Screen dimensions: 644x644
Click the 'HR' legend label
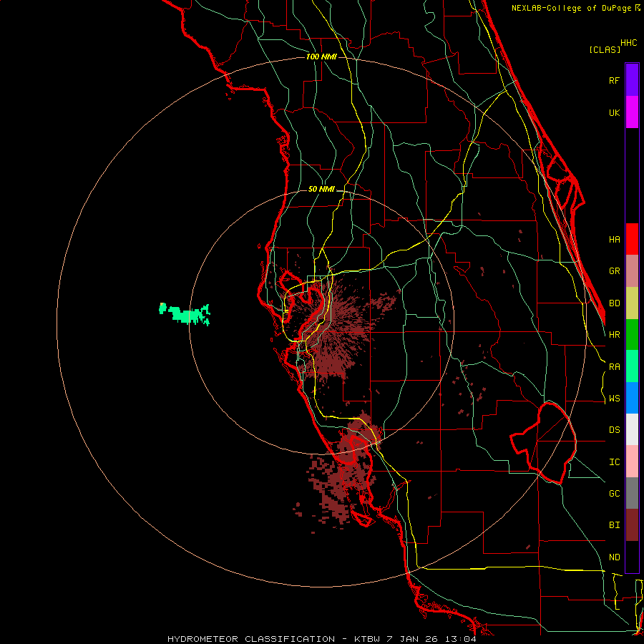(x=614, y=335)
